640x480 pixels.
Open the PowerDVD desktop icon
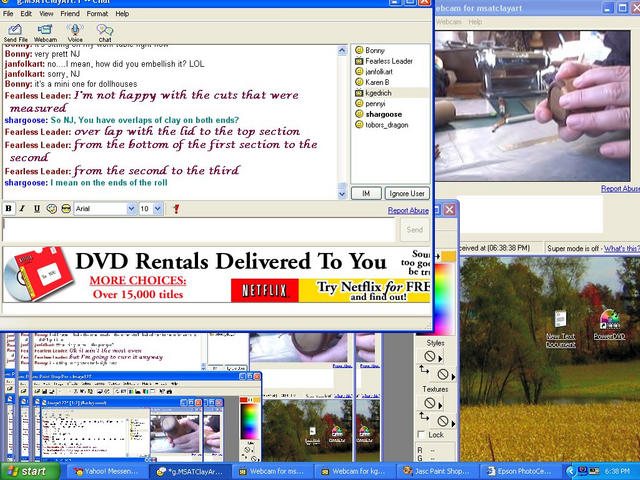pyautogui.click(x=609, y=325)
